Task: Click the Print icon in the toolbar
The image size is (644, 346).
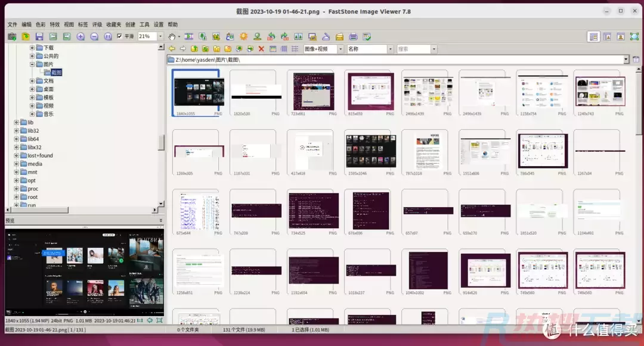Action: [353, 37]
